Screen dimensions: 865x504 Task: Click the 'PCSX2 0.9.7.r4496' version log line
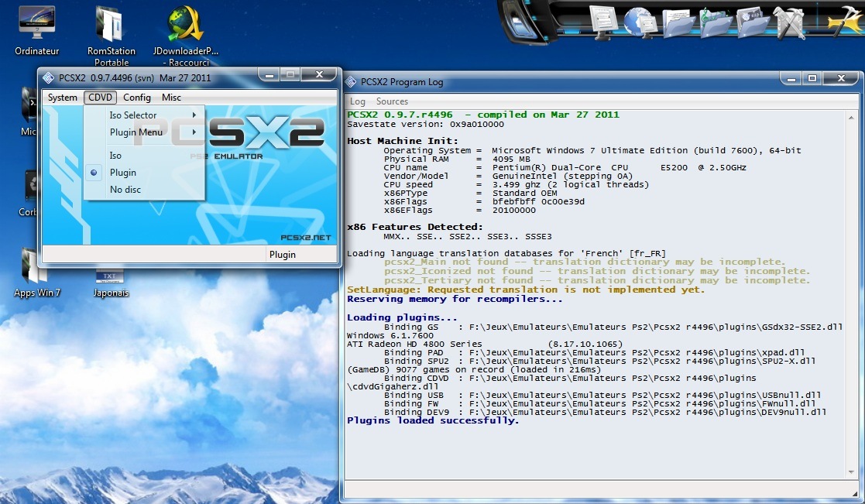[x=483, y=115]
